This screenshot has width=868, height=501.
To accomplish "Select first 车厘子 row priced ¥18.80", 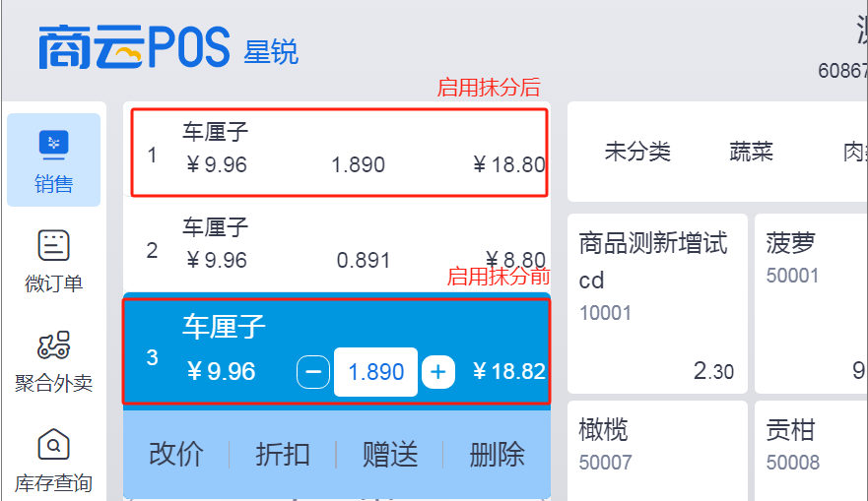I will coord(339,152).
